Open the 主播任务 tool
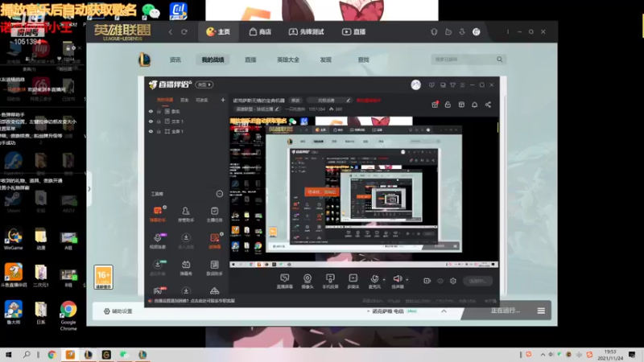This screenshot has height=362, width=644. pyautogui.click(x=214, y=214)
